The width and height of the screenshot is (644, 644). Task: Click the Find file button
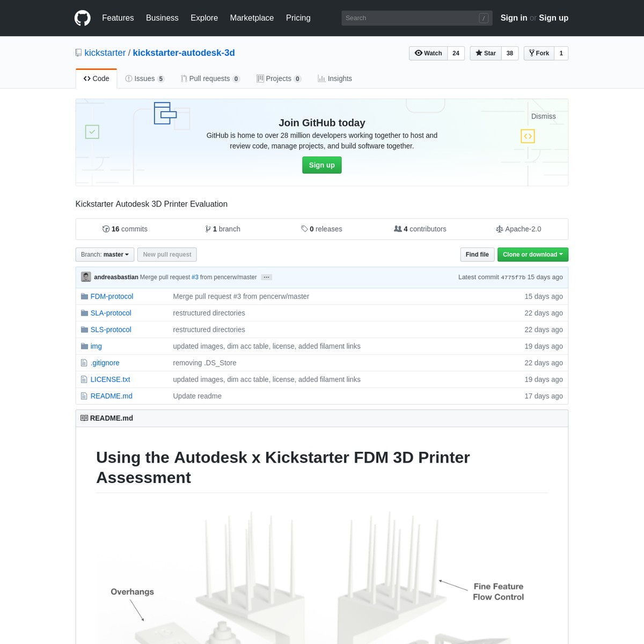[x=477, y=254]
